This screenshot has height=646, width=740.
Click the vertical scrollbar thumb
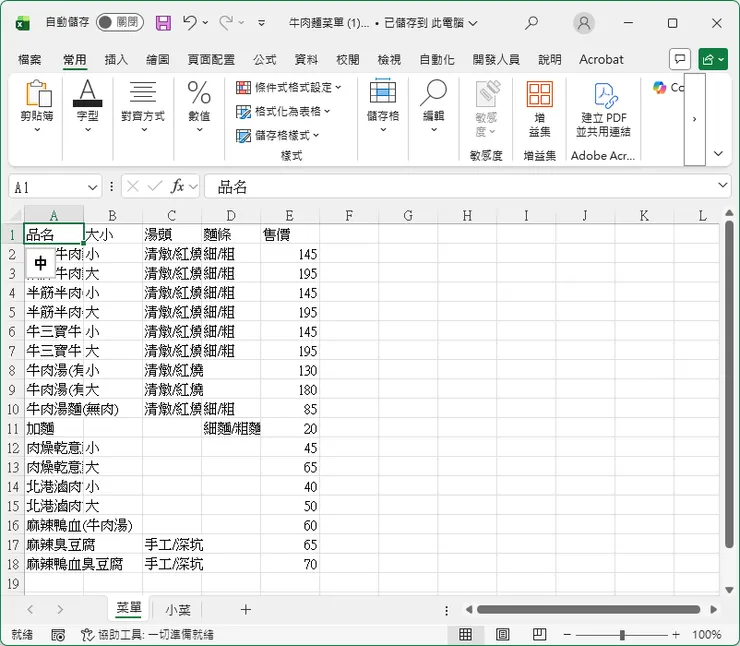(x=729, y=385)
